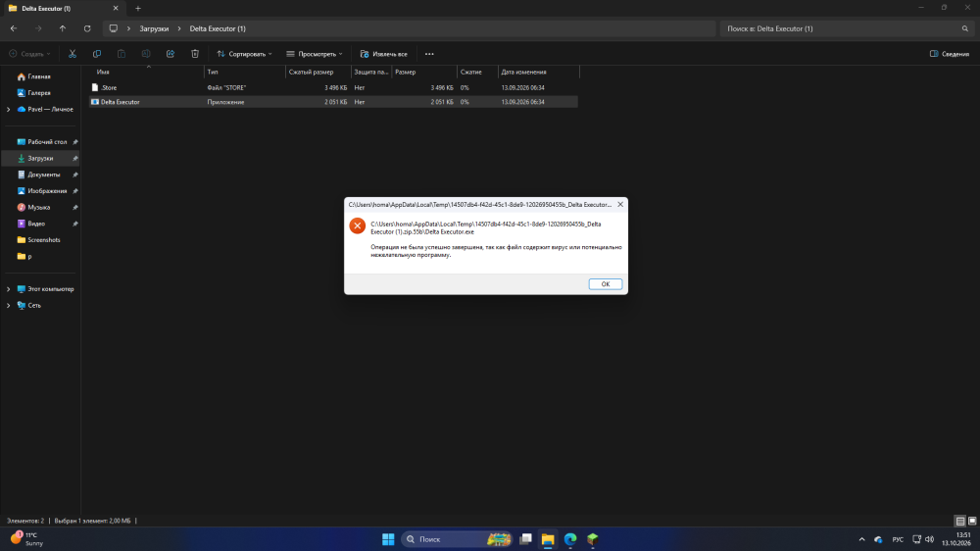
Task: Sort by Сжатый размер column header
Action: [x=318, y=72]
